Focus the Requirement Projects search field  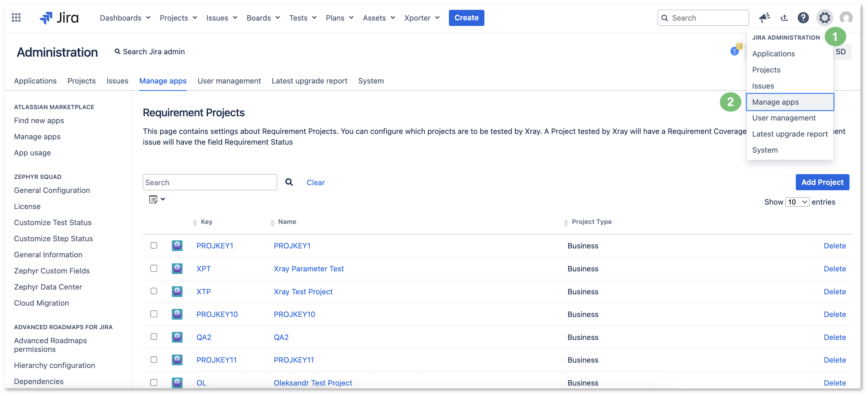point(210,182)
